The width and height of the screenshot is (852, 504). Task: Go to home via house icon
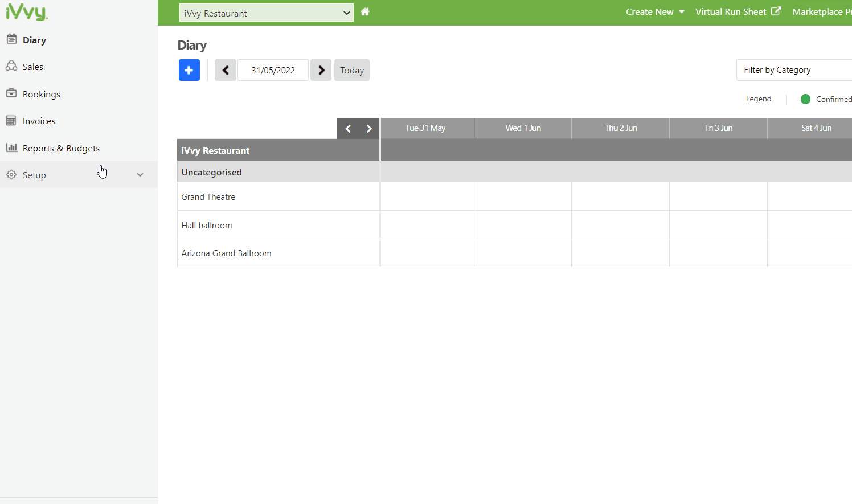point(365,12)
